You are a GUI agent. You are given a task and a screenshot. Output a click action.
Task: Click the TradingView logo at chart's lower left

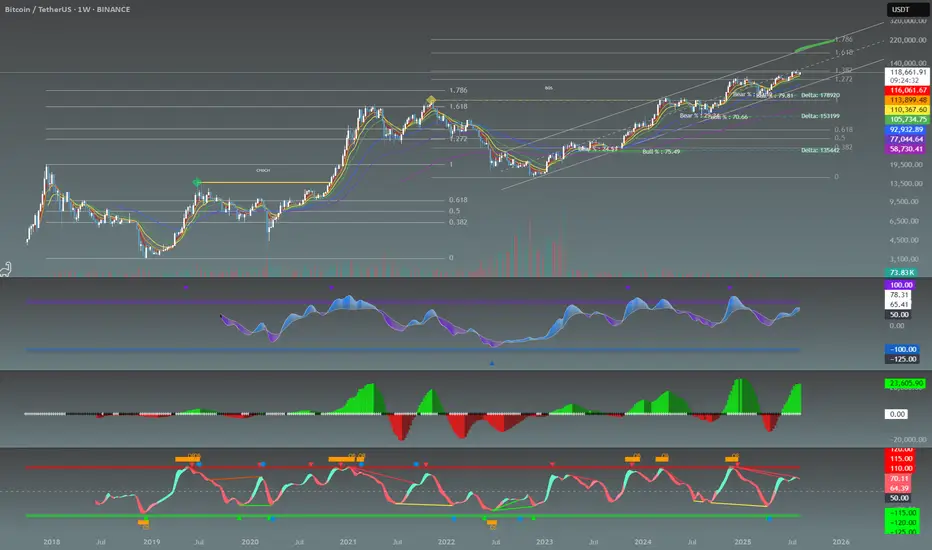coord(5,269)
